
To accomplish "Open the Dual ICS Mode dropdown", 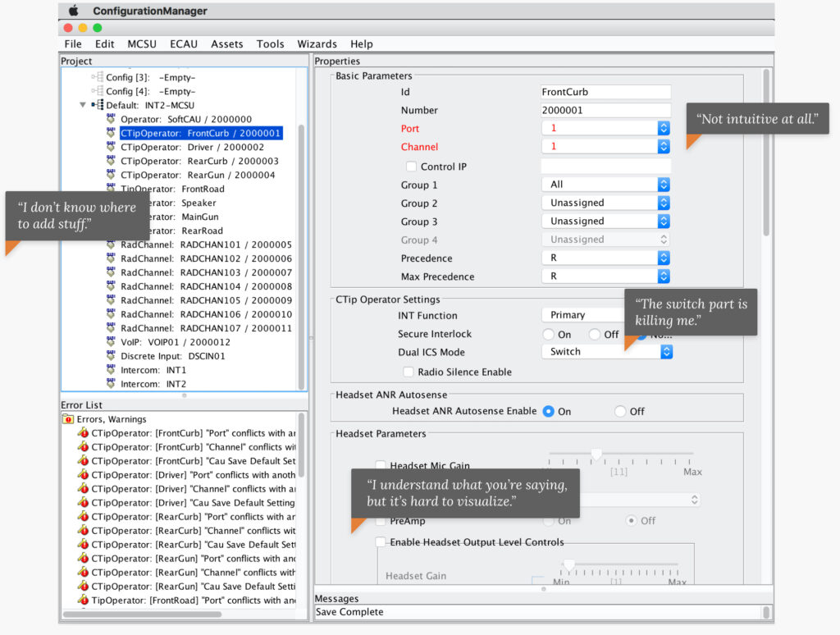I will pos(607,351).
